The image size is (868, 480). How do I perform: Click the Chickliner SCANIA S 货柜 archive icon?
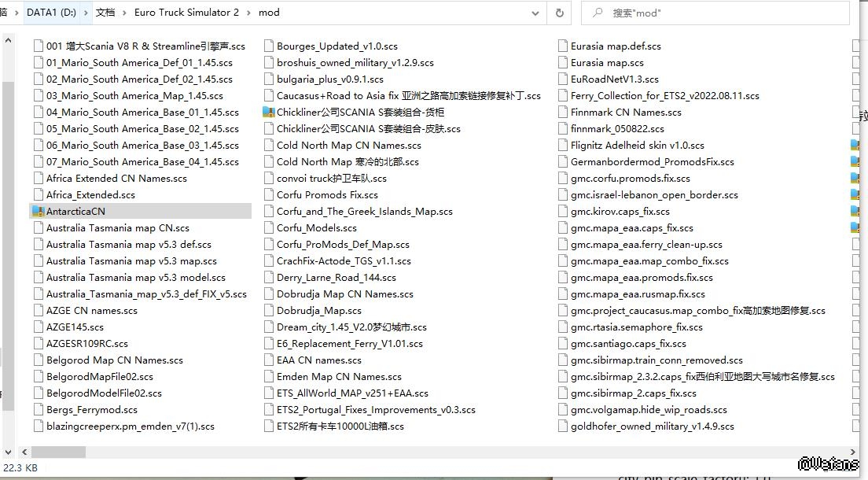coord(268,113)
